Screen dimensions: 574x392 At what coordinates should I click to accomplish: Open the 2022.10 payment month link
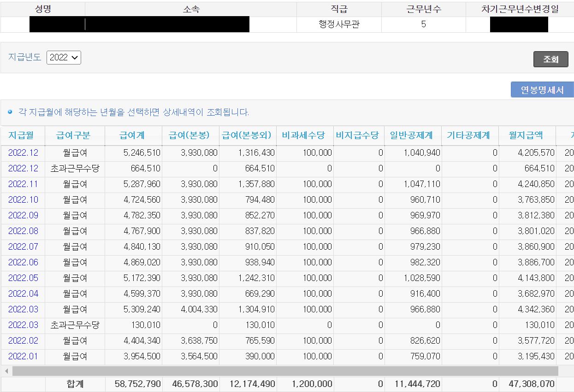click(x=23, y=199)
